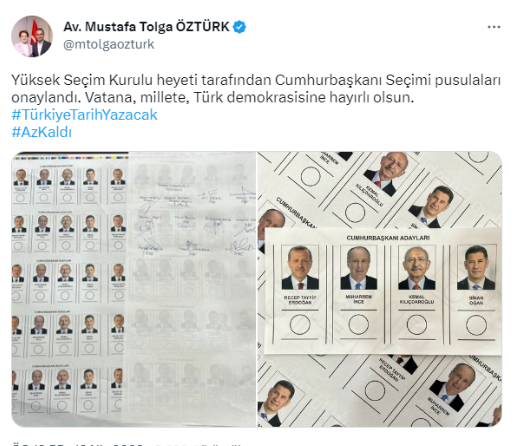Image resolution: width=520 pixels, height=446 pixels.
Task: Click the portrait above the RECEP TAYYİP ERDOĞAN label
Action: pyautogui.click(x=300, y=268)
